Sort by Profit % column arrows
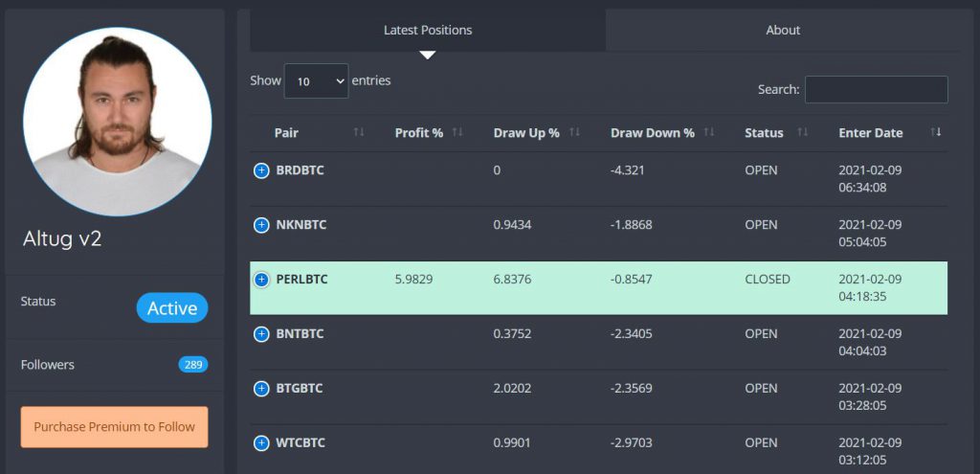Image resolution: width=980 pixels, height=474 pixels. [457, 132]
